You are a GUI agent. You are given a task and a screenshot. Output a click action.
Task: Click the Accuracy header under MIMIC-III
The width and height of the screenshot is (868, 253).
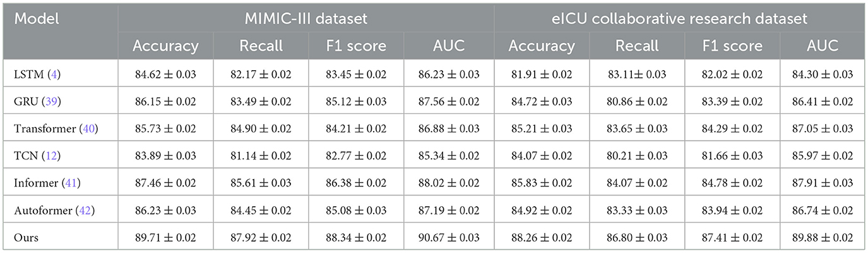(165, 46)
